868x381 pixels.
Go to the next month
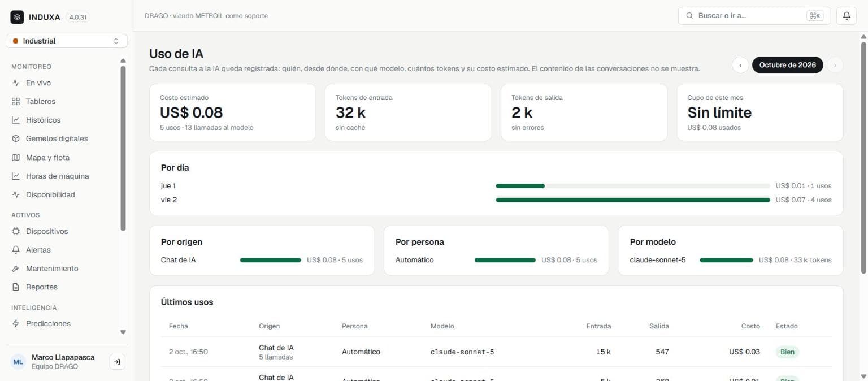click(835, 65)
